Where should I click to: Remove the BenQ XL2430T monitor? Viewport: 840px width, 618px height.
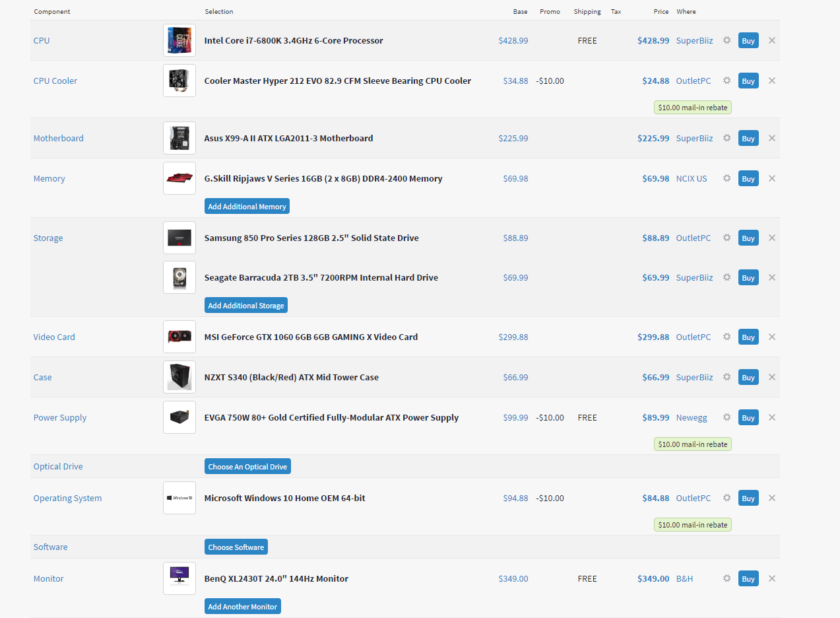(x=772, y=578)
